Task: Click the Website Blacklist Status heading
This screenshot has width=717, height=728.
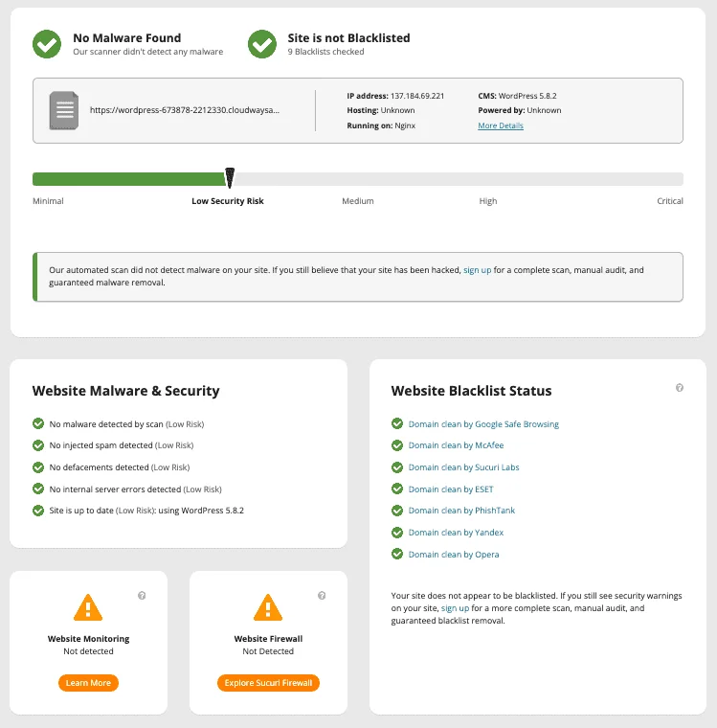Action: (472, 391)
